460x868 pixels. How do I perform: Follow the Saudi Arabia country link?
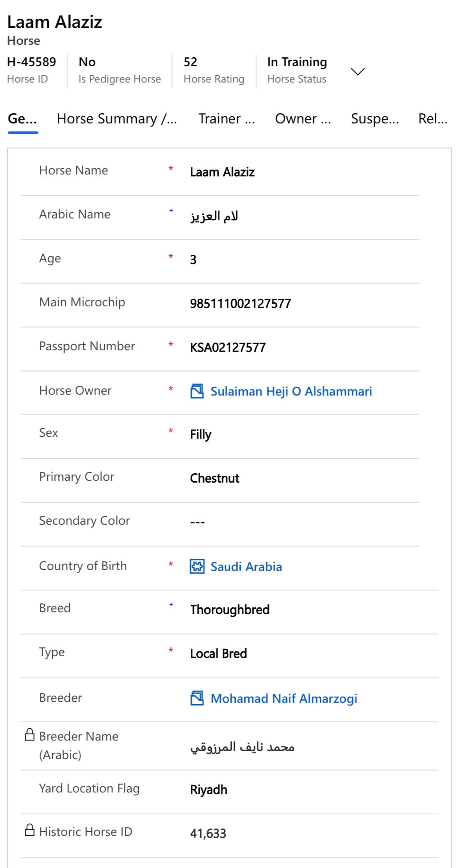click(246, 567)
